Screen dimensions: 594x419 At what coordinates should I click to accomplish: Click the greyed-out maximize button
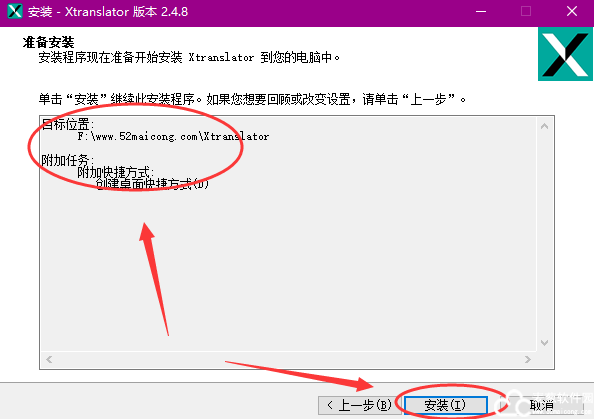526,12
